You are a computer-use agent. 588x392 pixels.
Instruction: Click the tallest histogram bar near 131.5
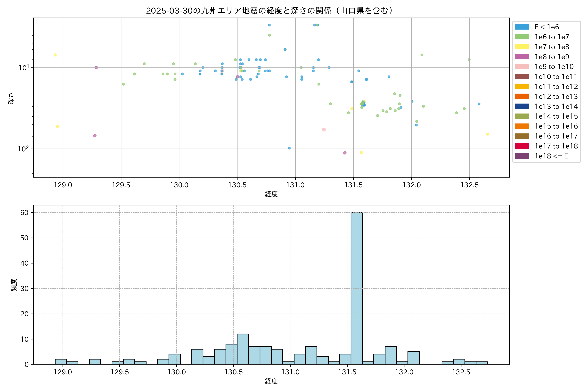tap(357, 287)
